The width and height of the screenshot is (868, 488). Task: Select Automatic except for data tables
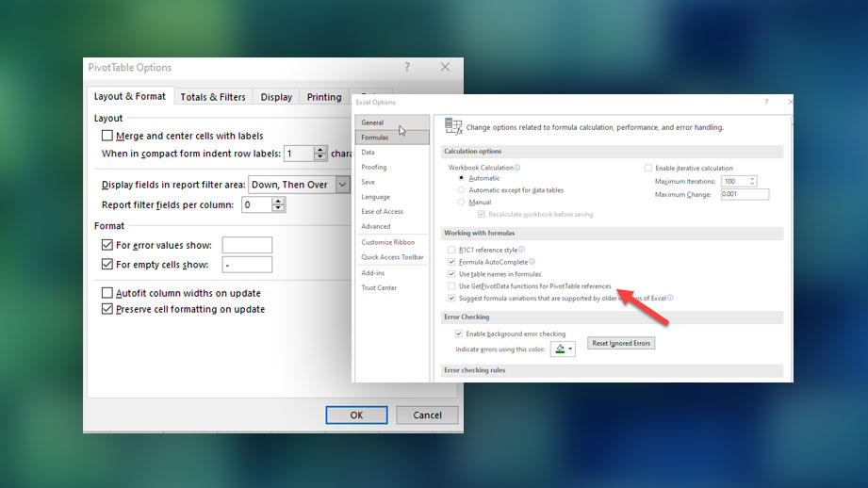[x=461, y=189]
